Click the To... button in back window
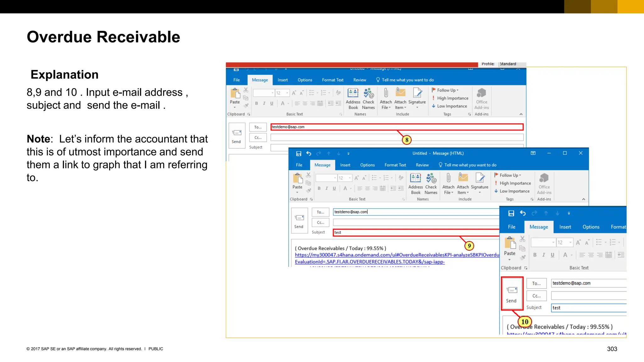This screenshot has width=644, height=362. pyautogui.click(x=258, y=127)
